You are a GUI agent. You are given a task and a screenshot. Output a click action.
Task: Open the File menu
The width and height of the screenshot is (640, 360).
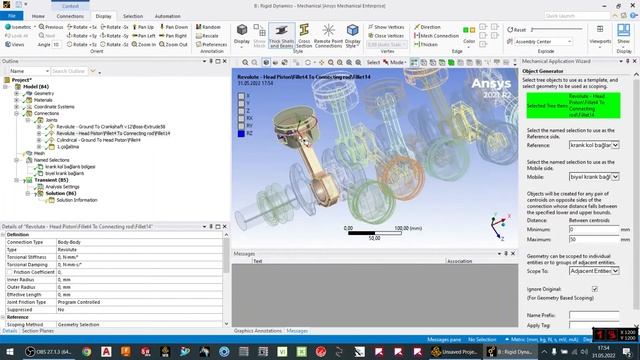coord(12,16)
